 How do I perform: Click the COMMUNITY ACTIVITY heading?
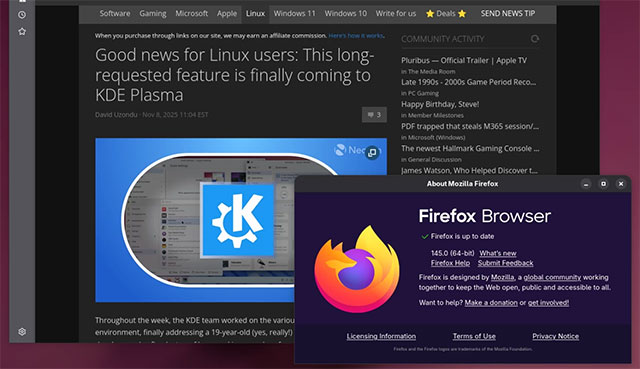tap(442, 39)
